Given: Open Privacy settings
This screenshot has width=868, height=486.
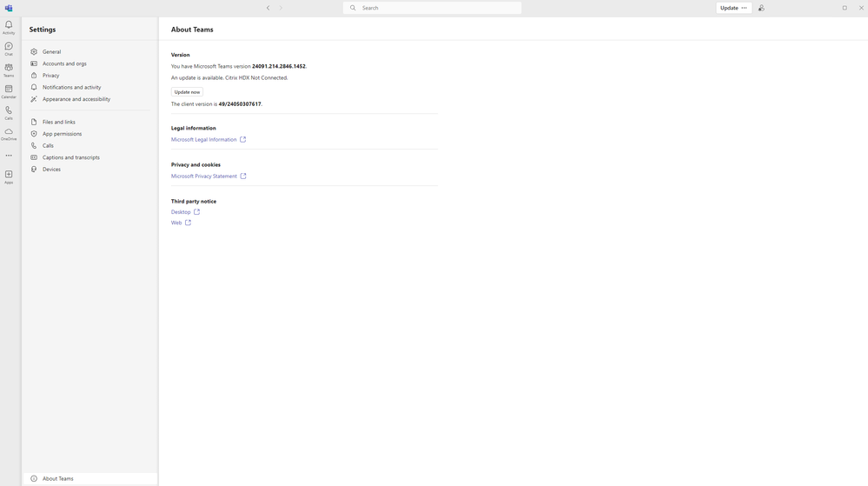Looking at the screenshot, I should coord(89,76).
